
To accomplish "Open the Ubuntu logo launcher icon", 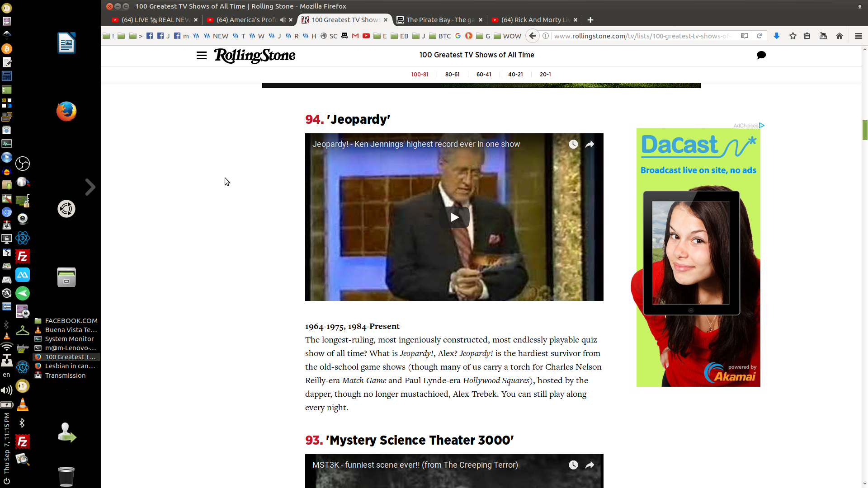I will click(x=66, y=209).
